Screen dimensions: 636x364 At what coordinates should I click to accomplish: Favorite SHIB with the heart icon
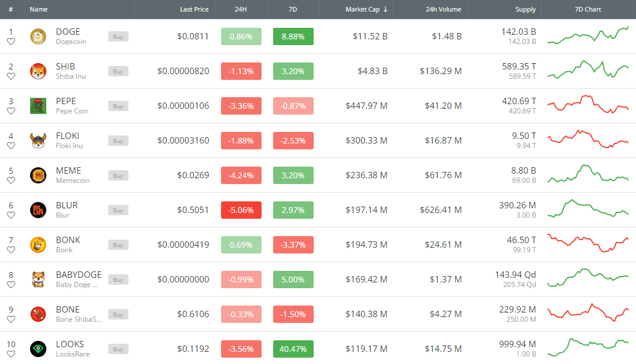tap(11, 76)
